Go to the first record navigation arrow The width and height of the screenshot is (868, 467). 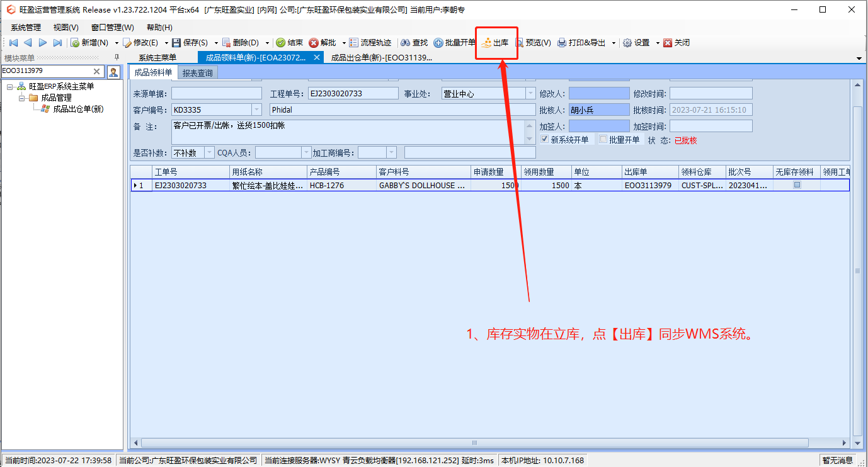click(13, 43)
